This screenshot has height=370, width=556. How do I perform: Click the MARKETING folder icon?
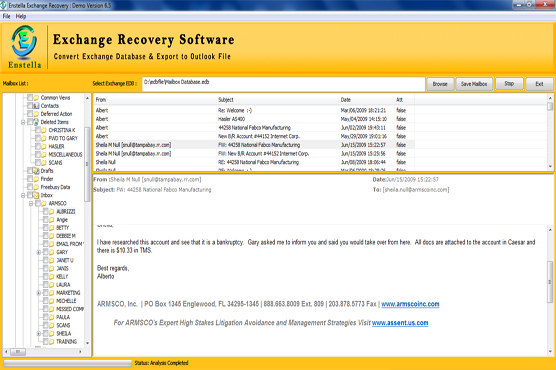[52, 293]
